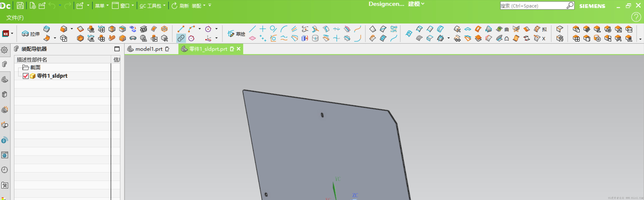The height and width of the screenshot is (200, 644).
Task: Expand the Datum CSYS dropdown arrow
Action: [217, 38]
